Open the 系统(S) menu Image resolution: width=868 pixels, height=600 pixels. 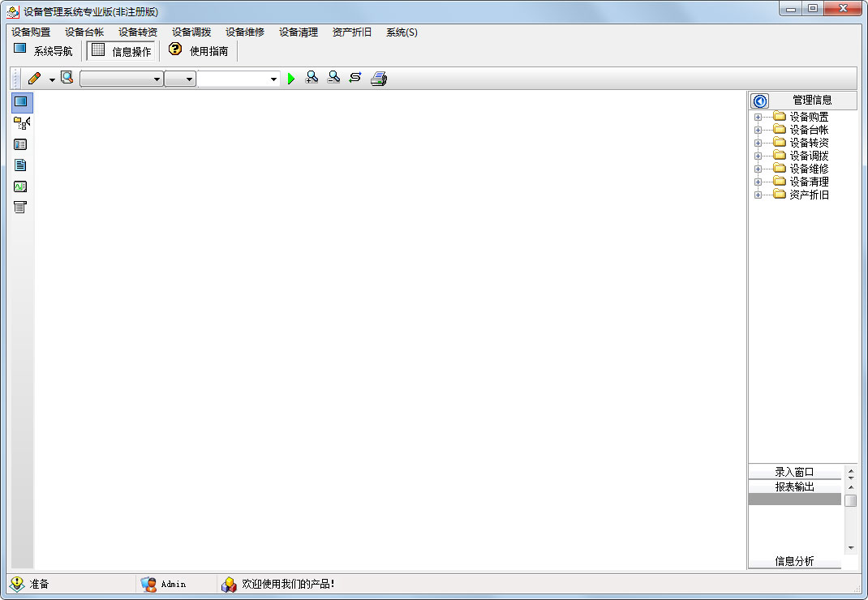tap(402, 32)
